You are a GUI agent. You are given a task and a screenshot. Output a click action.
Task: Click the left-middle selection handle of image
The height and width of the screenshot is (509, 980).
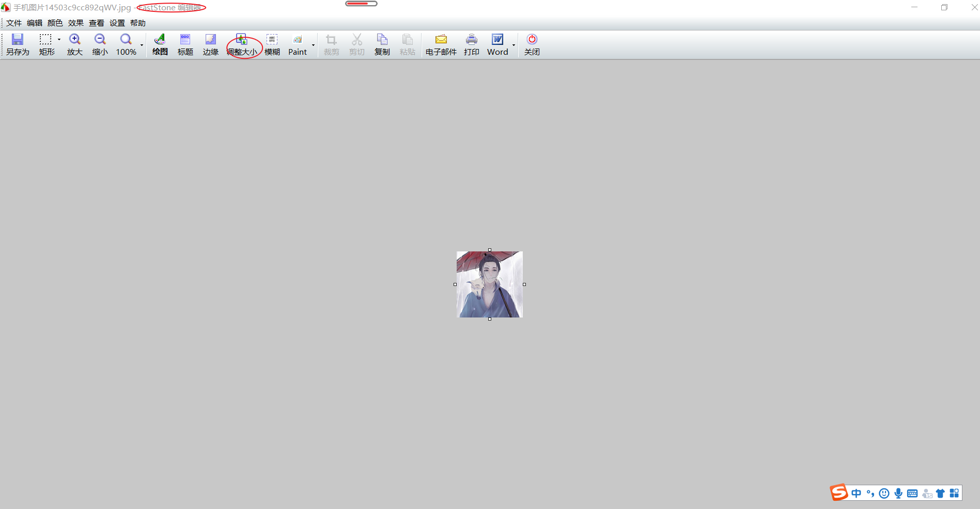point(455,284)
